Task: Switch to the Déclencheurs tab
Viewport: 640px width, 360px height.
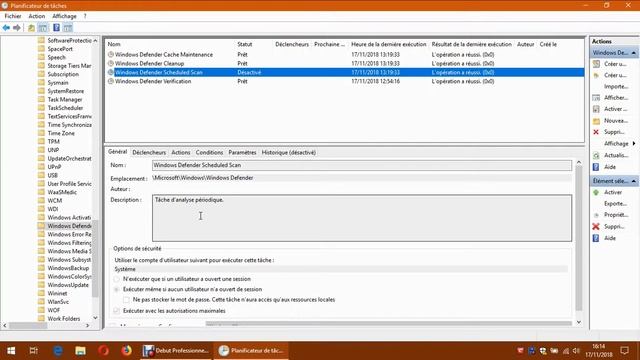Action: pyautogui.click(x=149, y=152)
